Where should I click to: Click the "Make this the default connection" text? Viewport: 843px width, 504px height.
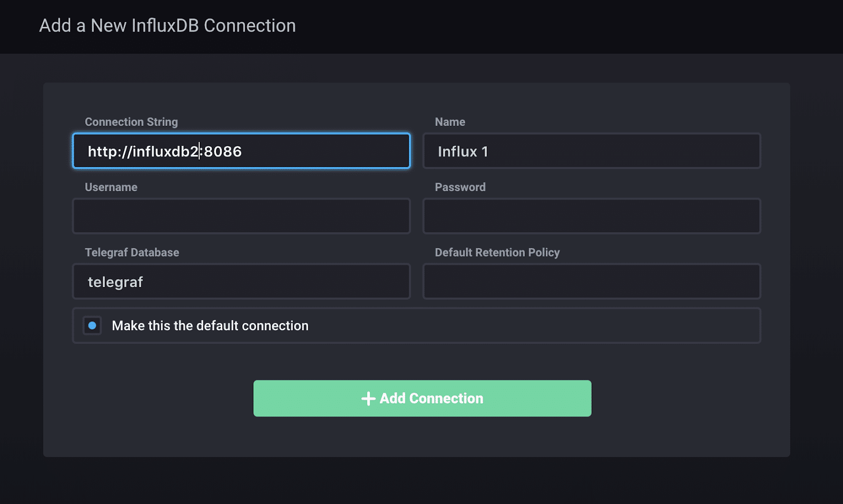[x=210, y=325]
